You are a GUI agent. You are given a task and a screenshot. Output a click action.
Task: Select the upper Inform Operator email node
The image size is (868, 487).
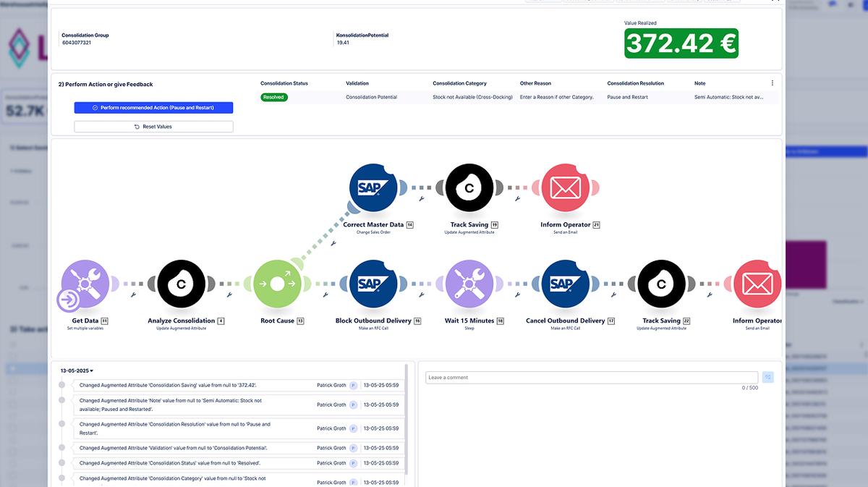[565, 188]
